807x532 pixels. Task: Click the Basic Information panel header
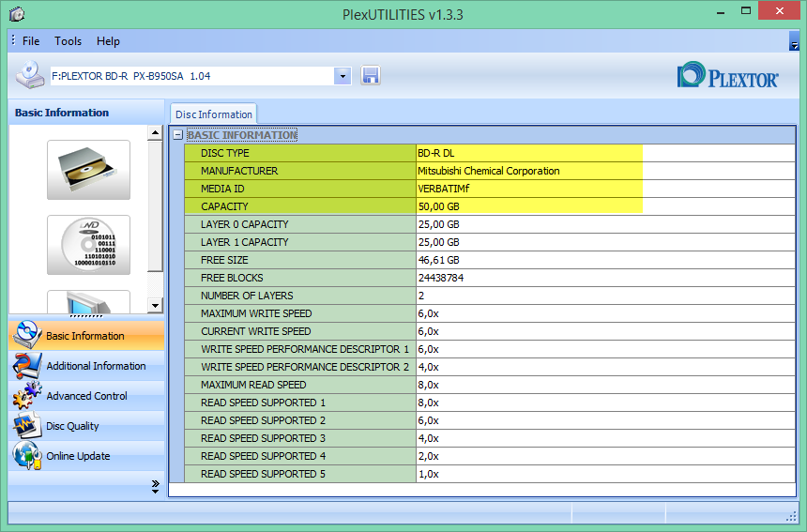pyautogui.click(x=86, y=113)
